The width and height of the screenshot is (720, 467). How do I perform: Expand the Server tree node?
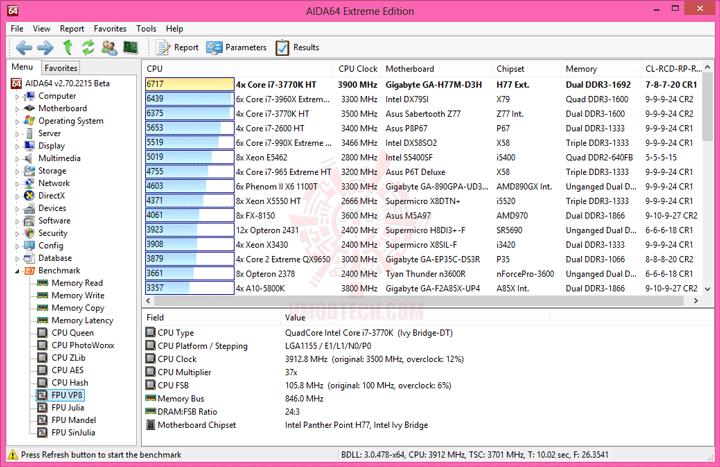[x=17, y=134]
